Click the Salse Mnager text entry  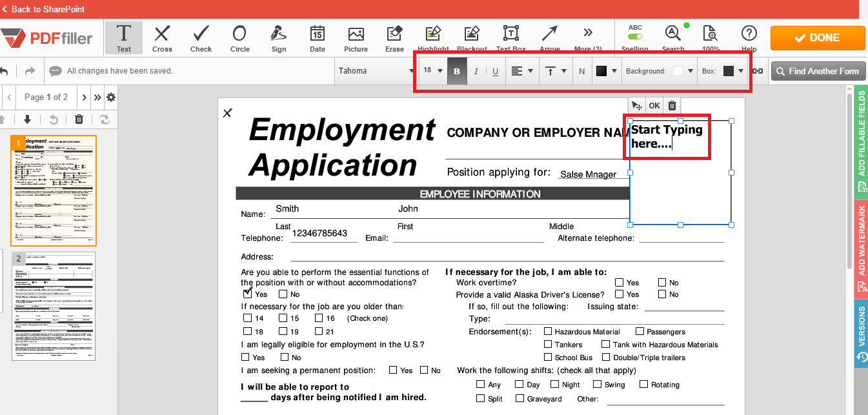(588, 174)
